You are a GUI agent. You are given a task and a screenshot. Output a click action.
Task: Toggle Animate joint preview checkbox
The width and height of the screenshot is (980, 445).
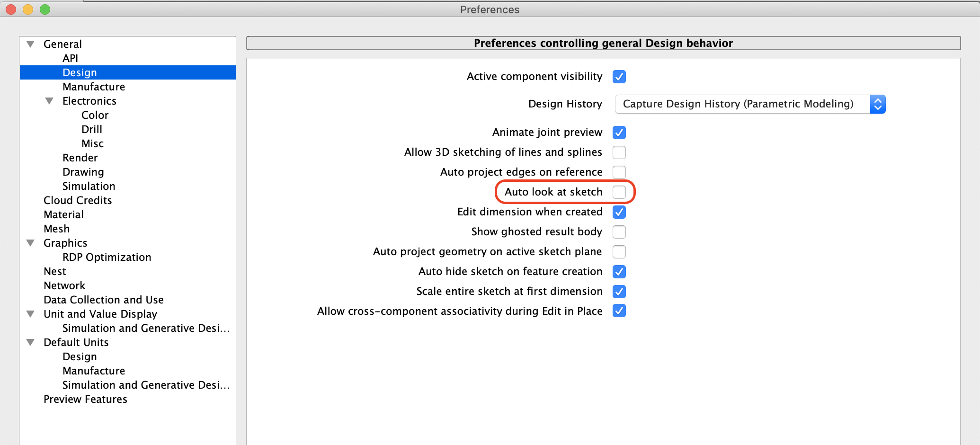(619, 133)
